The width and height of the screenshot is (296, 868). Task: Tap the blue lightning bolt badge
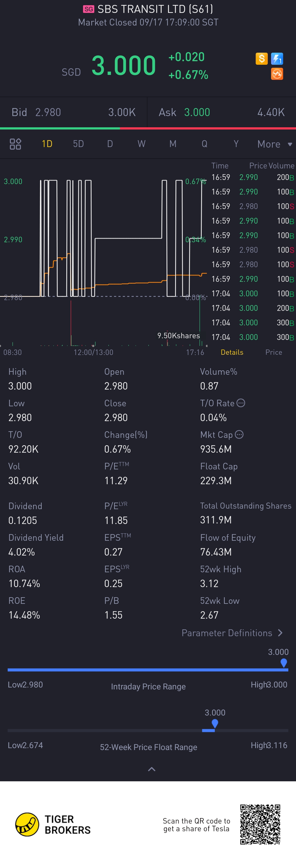[277, 59]
